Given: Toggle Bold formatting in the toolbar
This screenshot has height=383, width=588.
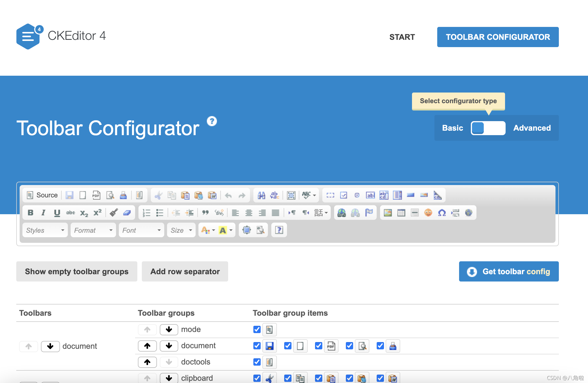Looking at the screenshot, I should tap(31, 213).
